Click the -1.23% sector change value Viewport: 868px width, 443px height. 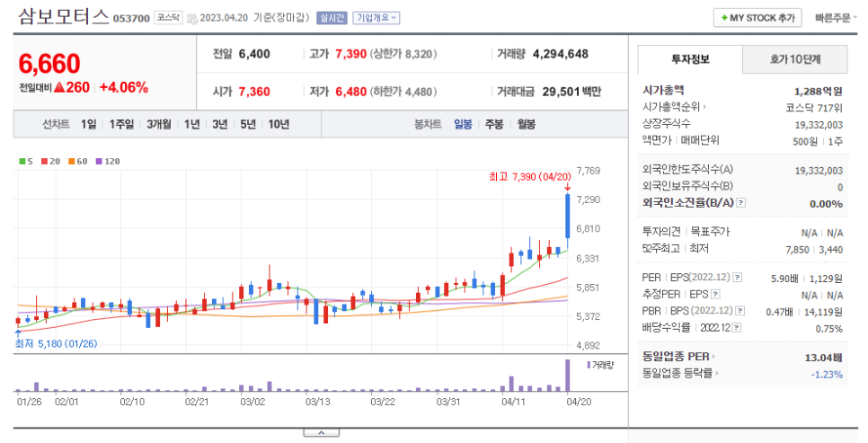[827, 375]
